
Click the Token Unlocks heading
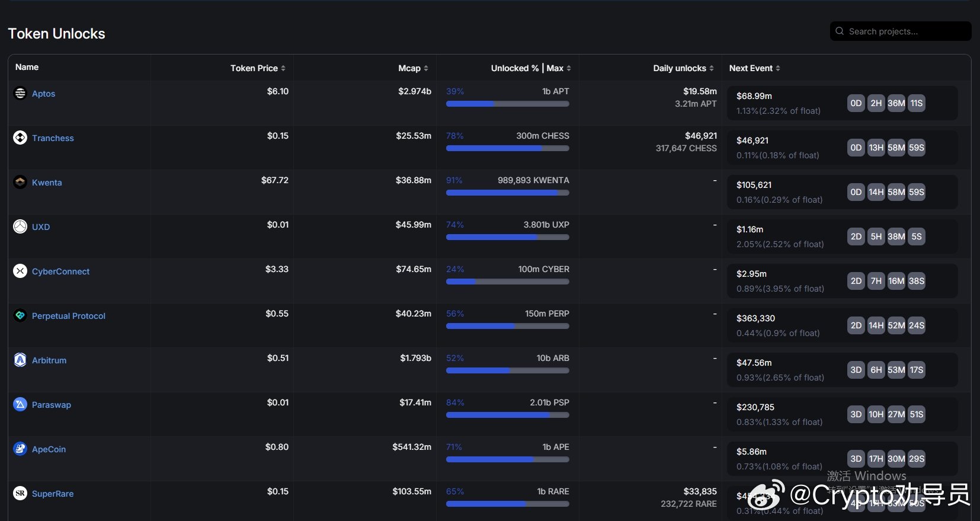pos(56,34)
